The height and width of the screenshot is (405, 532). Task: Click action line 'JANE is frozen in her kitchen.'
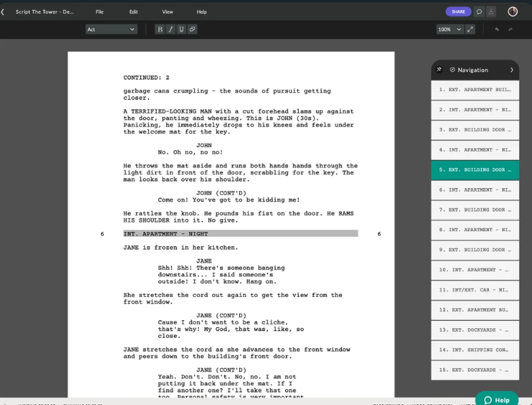coord(181,248)
